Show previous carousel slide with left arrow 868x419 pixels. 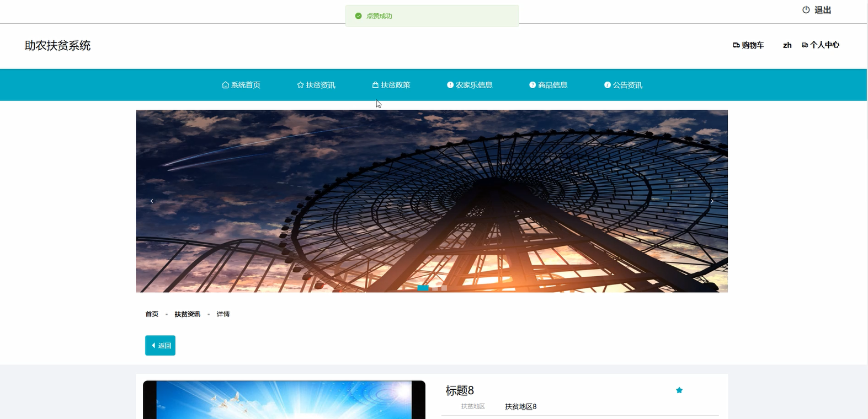pyautogui.click(x=152, y=201)
